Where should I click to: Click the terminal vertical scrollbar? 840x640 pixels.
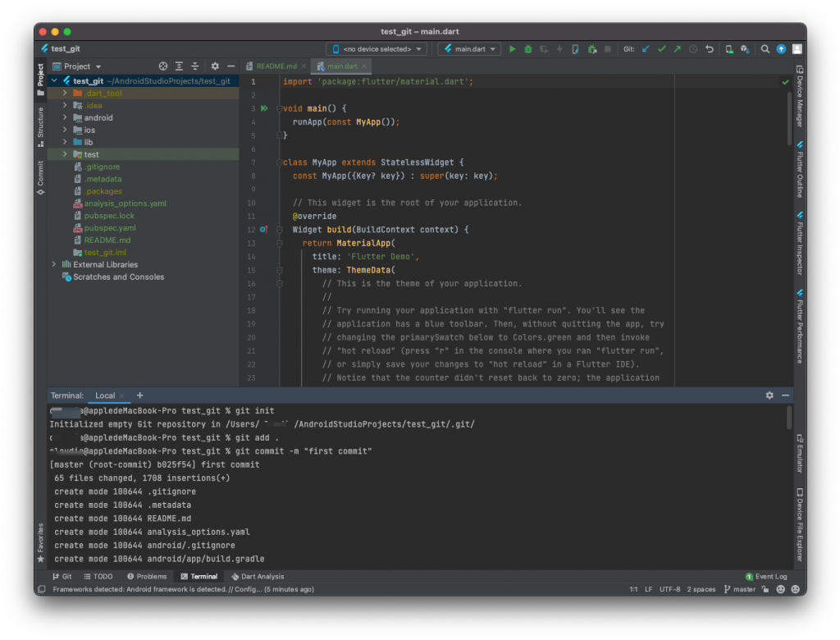[x=788, y=418]
